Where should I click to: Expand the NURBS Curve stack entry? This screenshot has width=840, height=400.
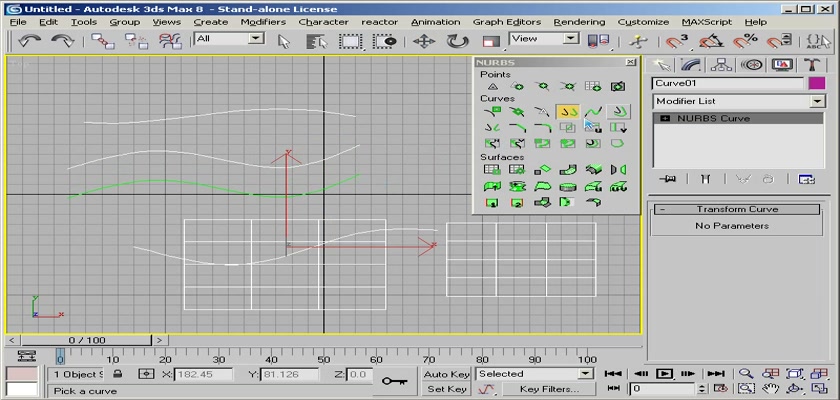pos(665,118)
